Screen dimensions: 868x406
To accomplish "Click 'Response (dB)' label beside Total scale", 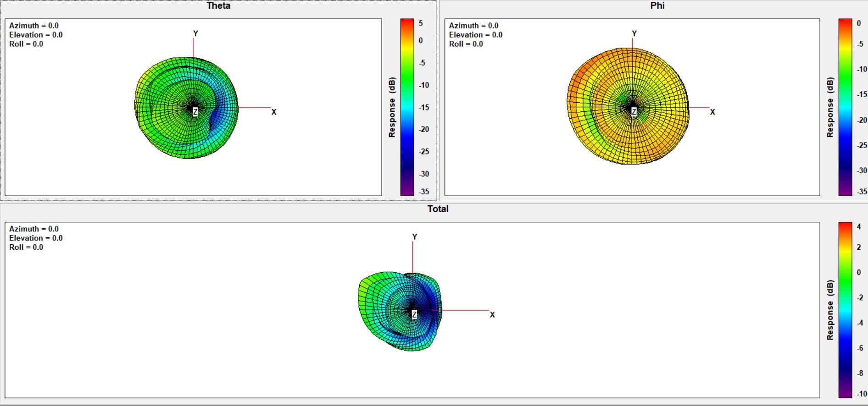I will pyautogui.click(x=830, y=310).
